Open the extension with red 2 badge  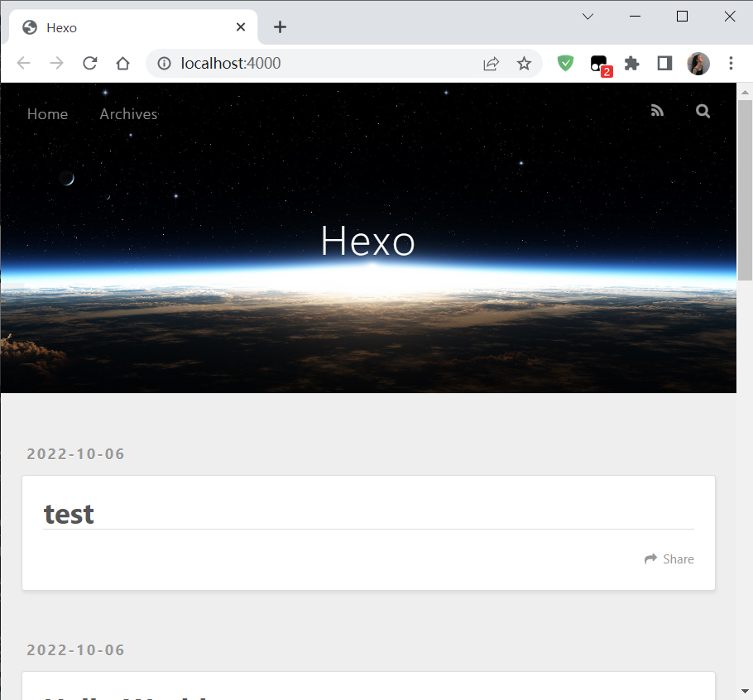600,65
